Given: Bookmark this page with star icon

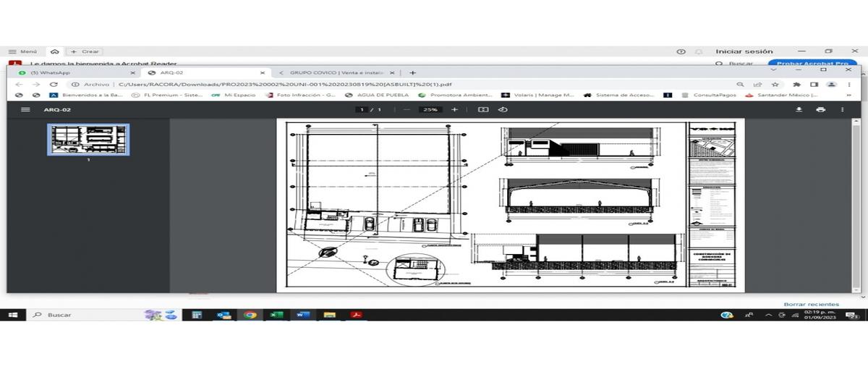Looking at the screenshot, I should tap(775, 84).
